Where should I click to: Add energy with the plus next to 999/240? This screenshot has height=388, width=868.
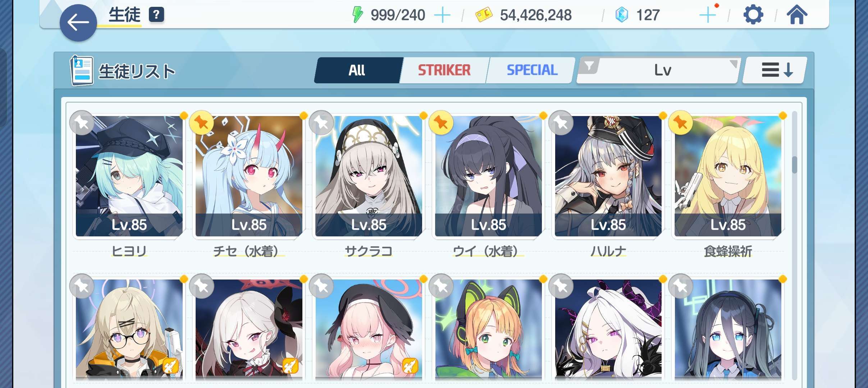point(442,15)
